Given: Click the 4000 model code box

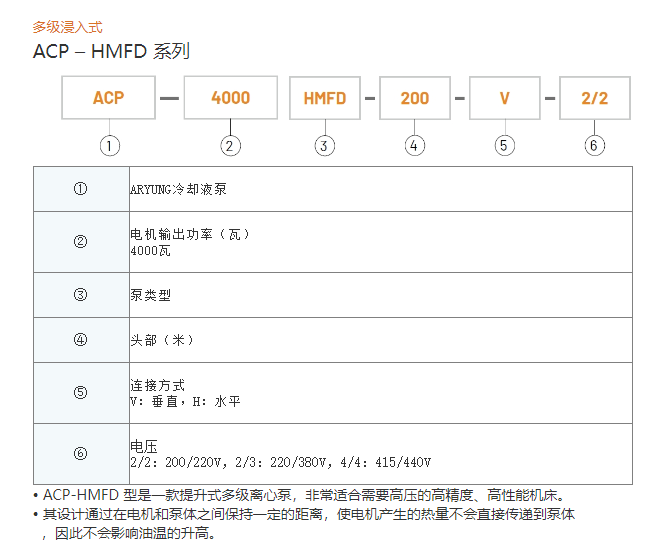Looking at the screenshot, I should (x=231, y=98).
